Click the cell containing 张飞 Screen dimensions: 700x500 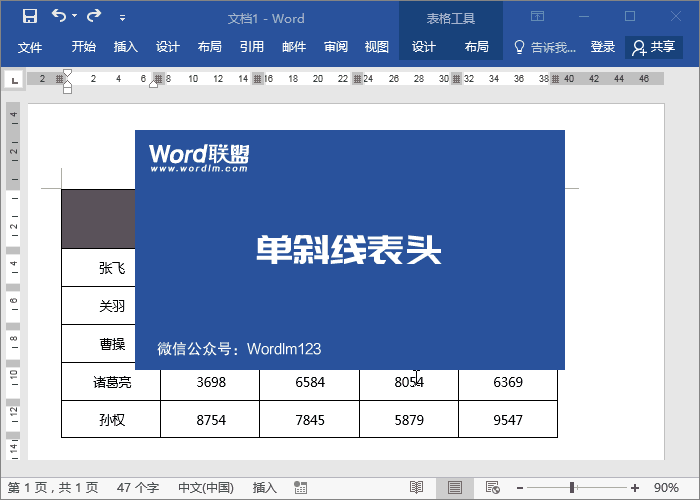(99, 268)
